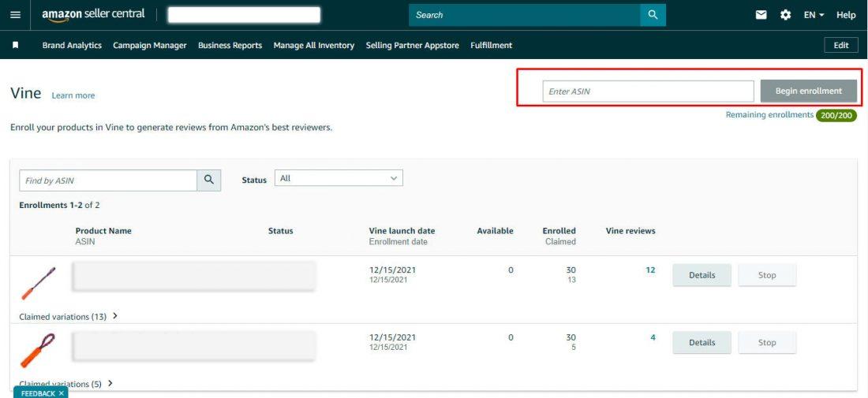Open Details for the first enrollment
The width and height of the screenshot is (868, 398).
click(x=702, y=275)
